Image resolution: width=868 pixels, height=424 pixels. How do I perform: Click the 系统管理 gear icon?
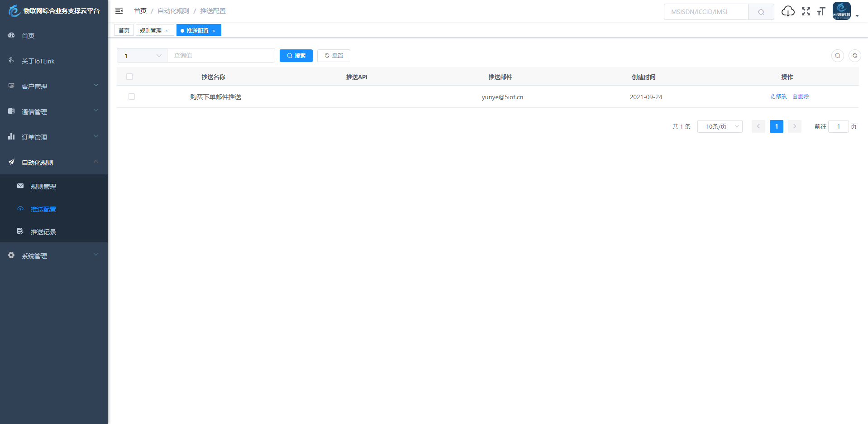(x=11, y=255)
